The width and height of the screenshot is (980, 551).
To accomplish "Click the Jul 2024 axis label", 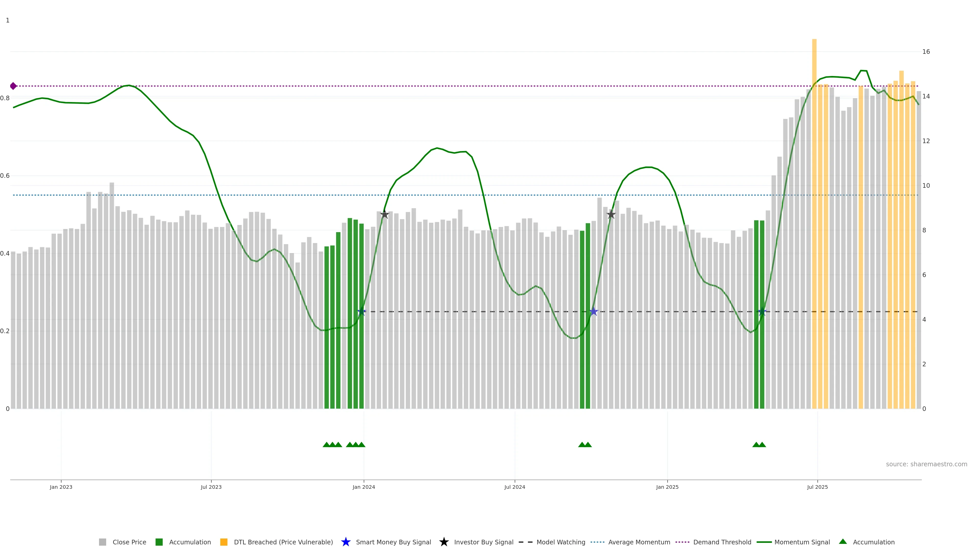I will click(514, 487).
